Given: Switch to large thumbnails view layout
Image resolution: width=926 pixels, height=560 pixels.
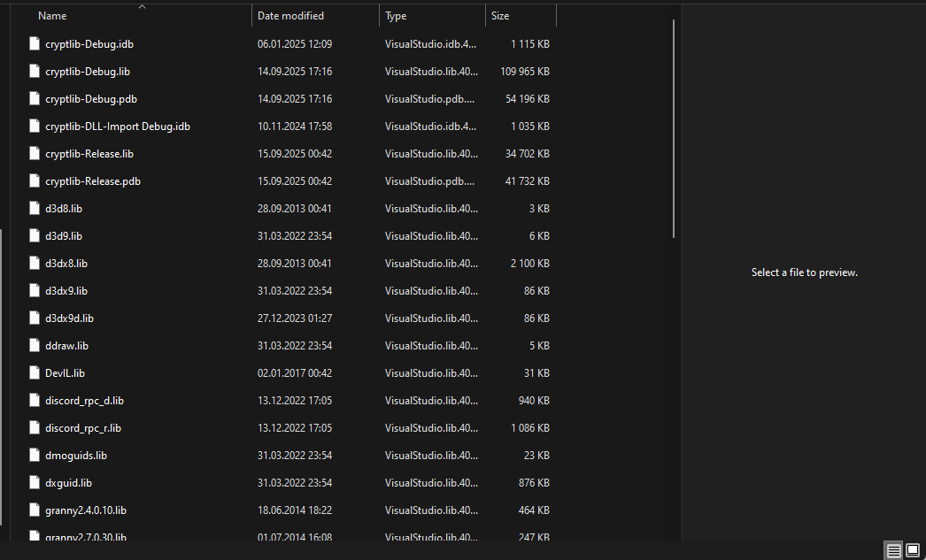Looking at the screenshot, I should pos(913,550).
